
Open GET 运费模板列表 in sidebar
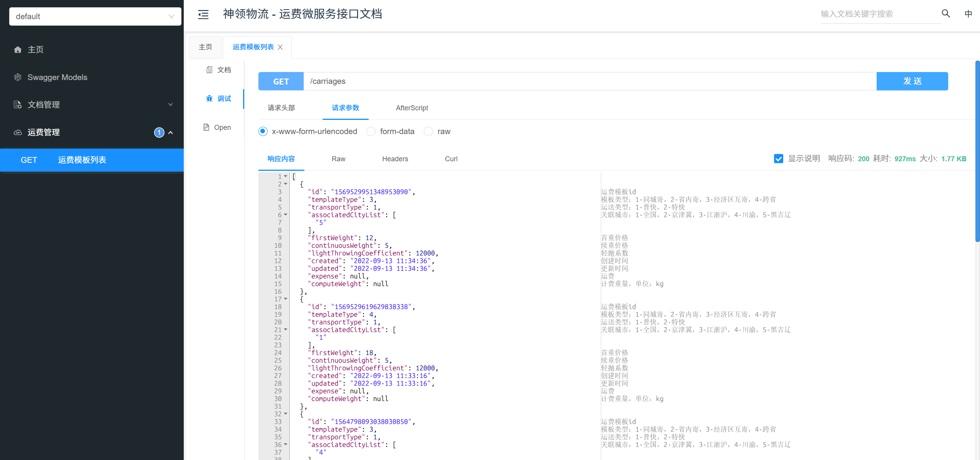(x=82, y=160)
